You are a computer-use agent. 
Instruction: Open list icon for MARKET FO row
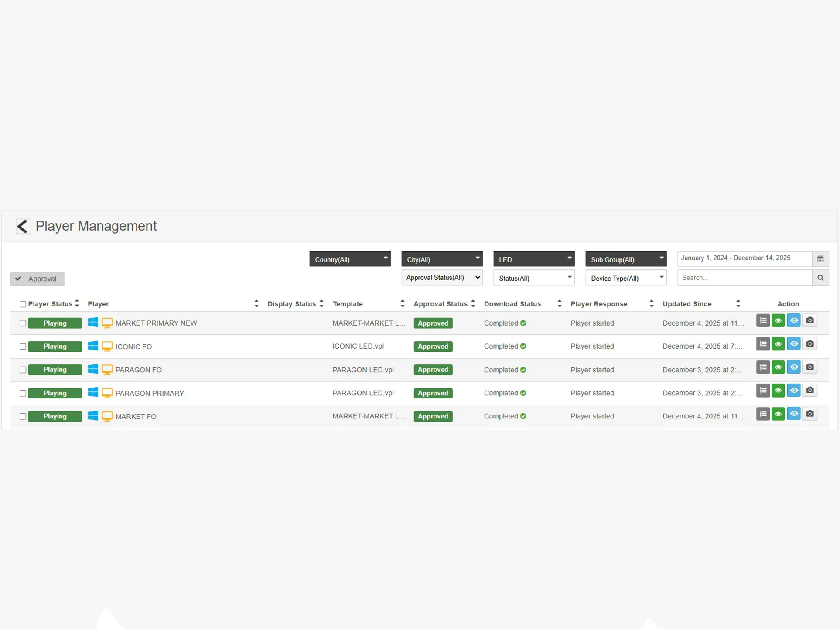pos(762,414)
